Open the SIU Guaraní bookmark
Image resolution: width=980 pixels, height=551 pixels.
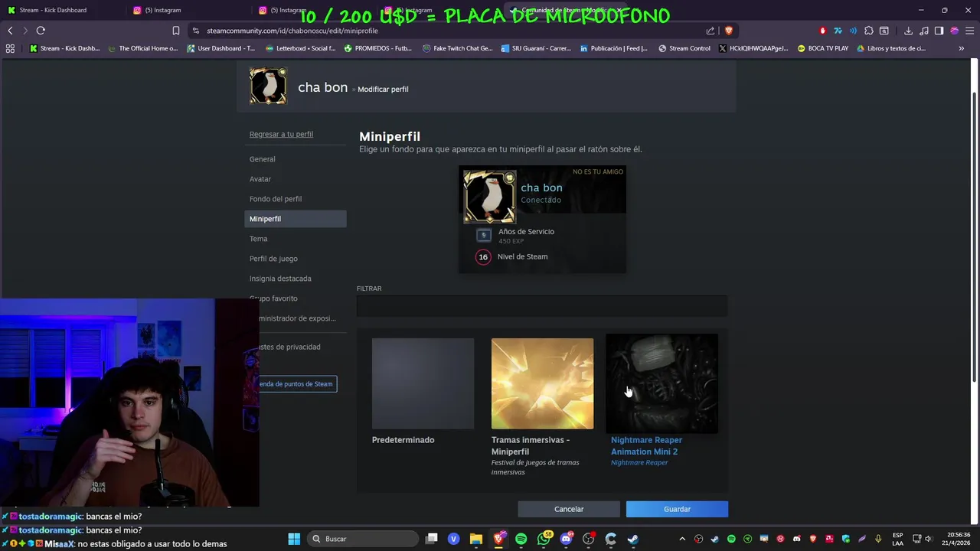(536, 48)
